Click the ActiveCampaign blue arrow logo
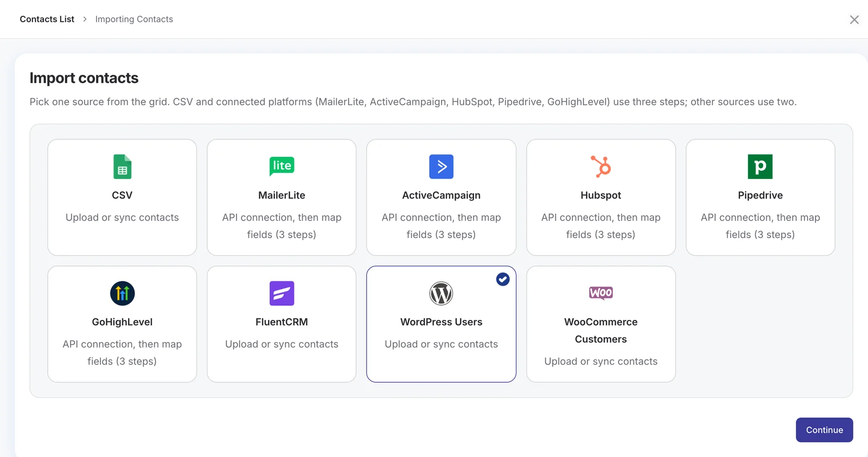This screenshot has height=457, width=868. click(x=441, y=166)
